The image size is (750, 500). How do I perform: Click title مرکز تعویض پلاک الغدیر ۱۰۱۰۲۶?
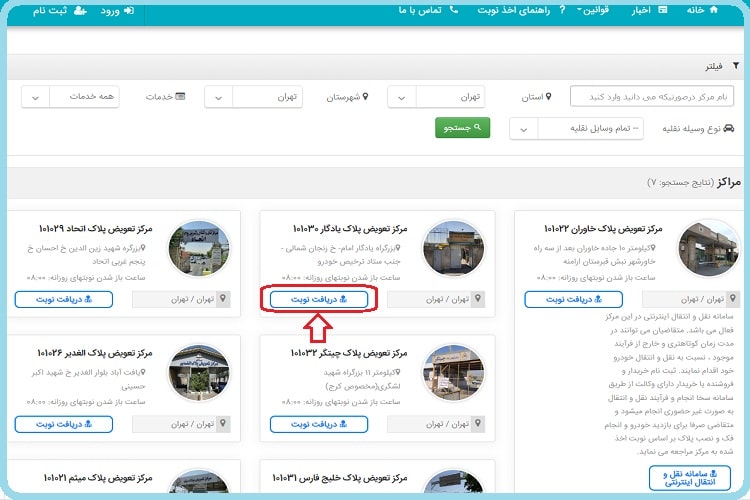[95, 353]
